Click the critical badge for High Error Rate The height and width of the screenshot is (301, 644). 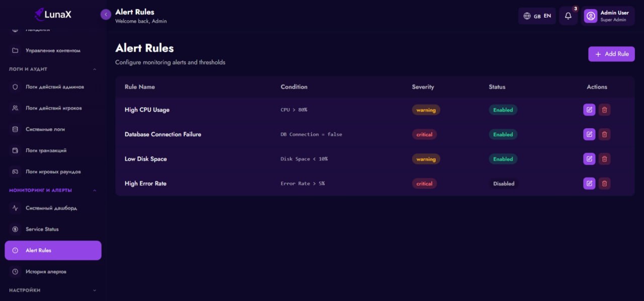tap(424, 183)
